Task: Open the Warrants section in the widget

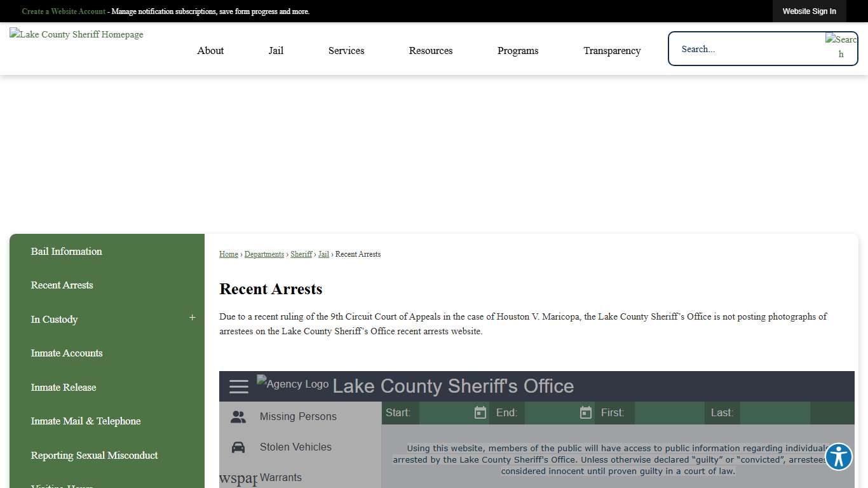Action: click(x=280, y=477)
